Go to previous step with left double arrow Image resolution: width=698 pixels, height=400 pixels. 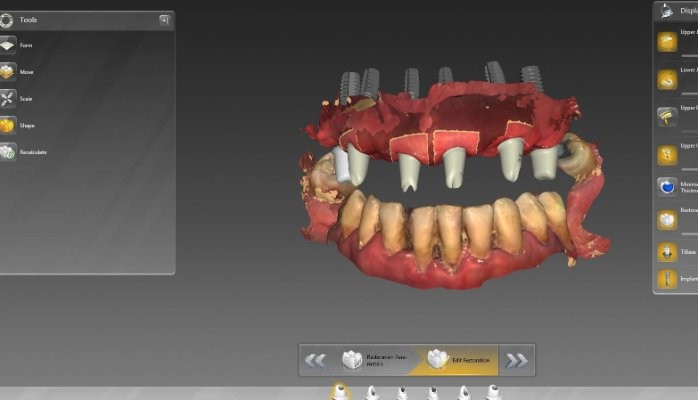(x=315, y=360)
